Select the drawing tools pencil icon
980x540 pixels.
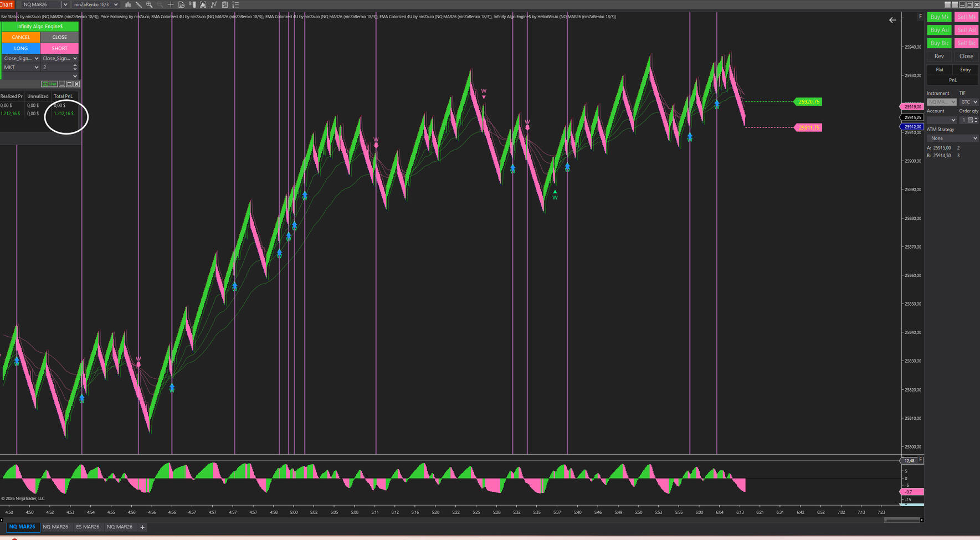pyautogui.click(x=138, y=4)
